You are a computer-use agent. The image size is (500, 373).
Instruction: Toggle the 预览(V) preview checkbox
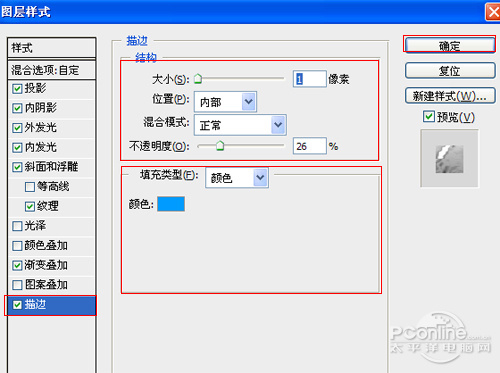point(429,117)
